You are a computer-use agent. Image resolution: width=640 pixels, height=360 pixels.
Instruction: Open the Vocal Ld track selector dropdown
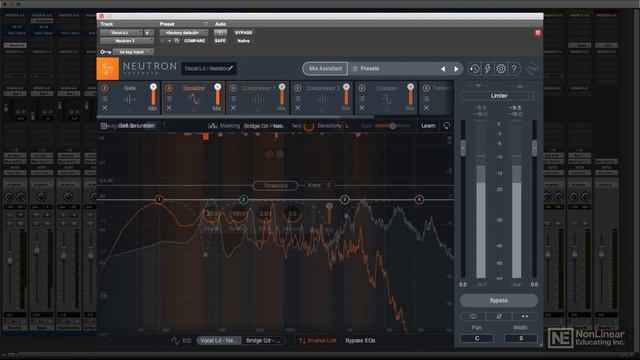click(121, 33)
